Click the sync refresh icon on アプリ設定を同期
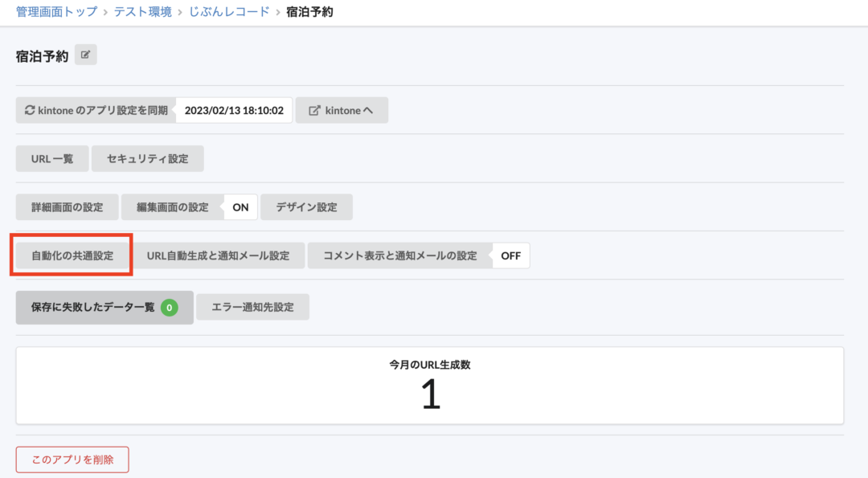The image size is (868, 478). tap(29, 109)
